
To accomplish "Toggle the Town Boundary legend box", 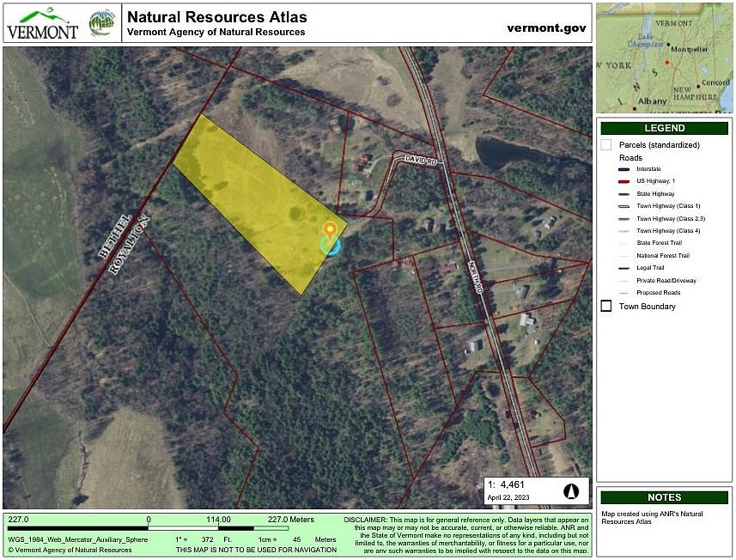I will pyautogui.click(x=606, y=307).
